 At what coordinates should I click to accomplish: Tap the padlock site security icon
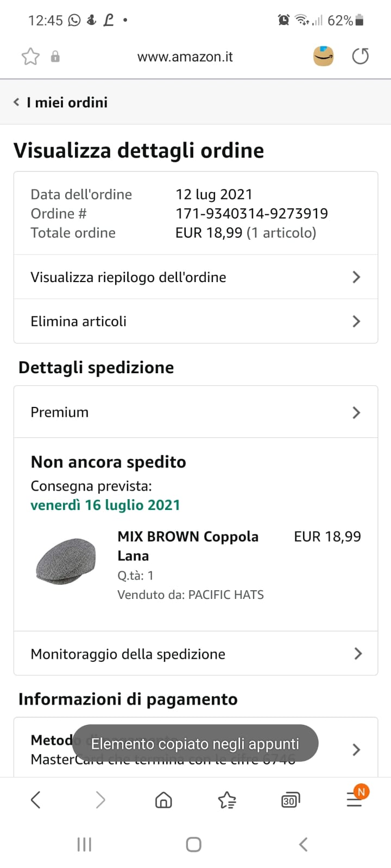(x=55, y=56)
